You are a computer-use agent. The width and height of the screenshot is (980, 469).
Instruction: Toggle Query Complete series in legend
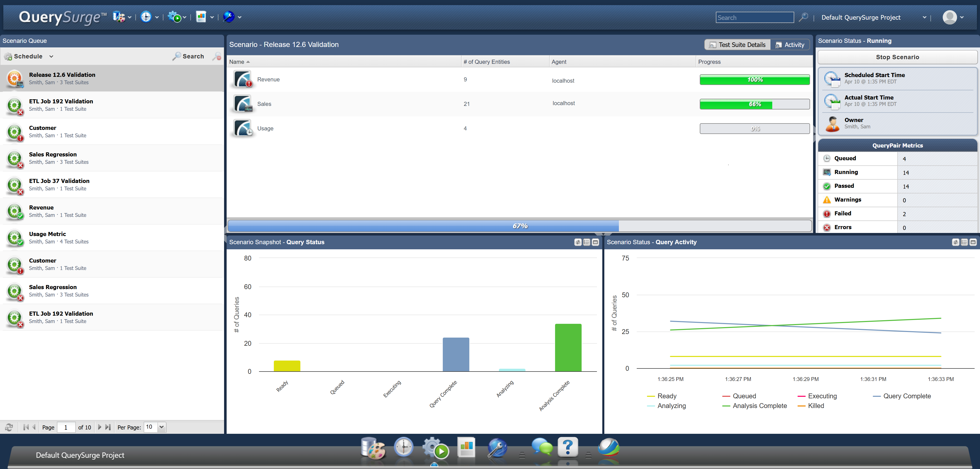click(x=906, y=396)
